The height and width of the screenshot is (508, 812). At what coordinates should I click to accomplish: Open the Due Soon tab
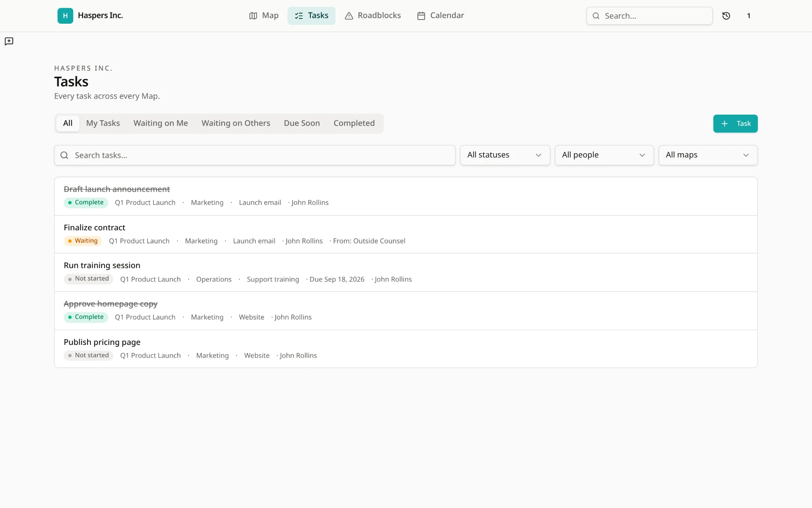click(302, 123)
